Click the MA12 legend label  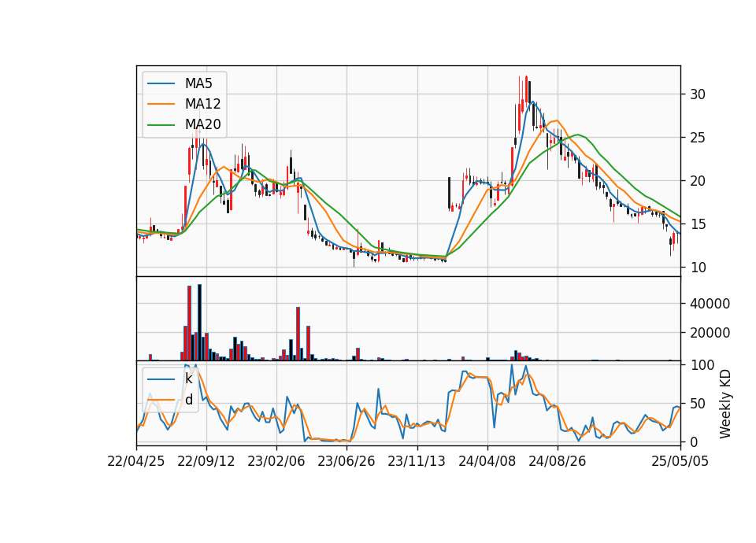tap(202, 104)
